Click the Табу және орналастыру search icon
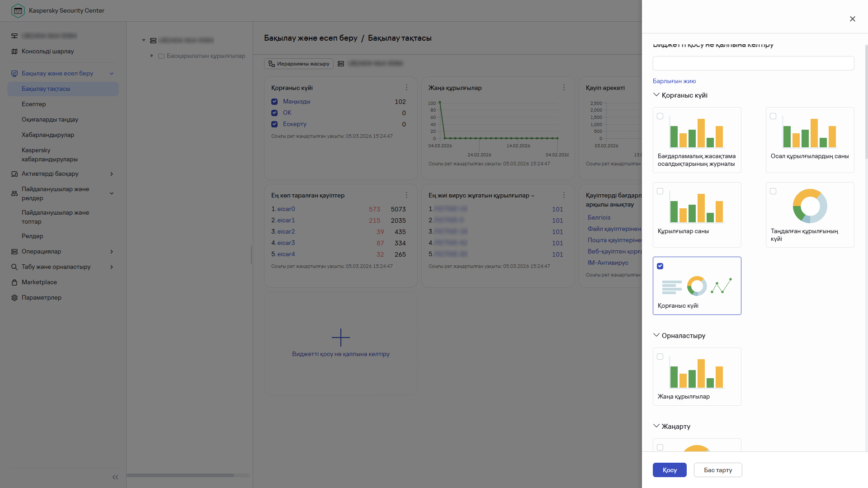Screen dimensions: 868x488 tap(14, 267)
